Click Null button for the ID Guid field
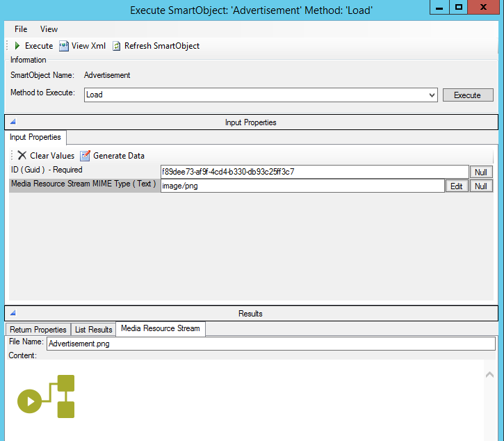This screenshot has width=504, height=441. pos(481,172)
